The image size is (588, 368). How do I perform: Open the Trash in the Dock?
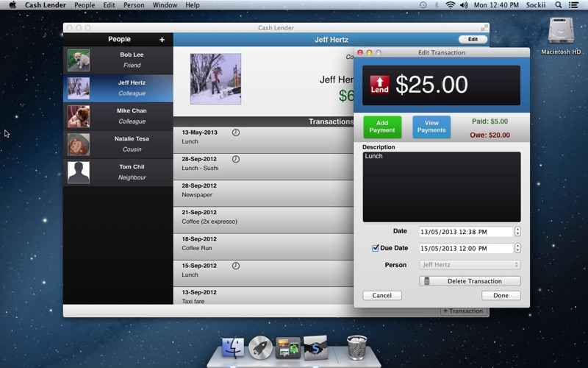point(356,347)
